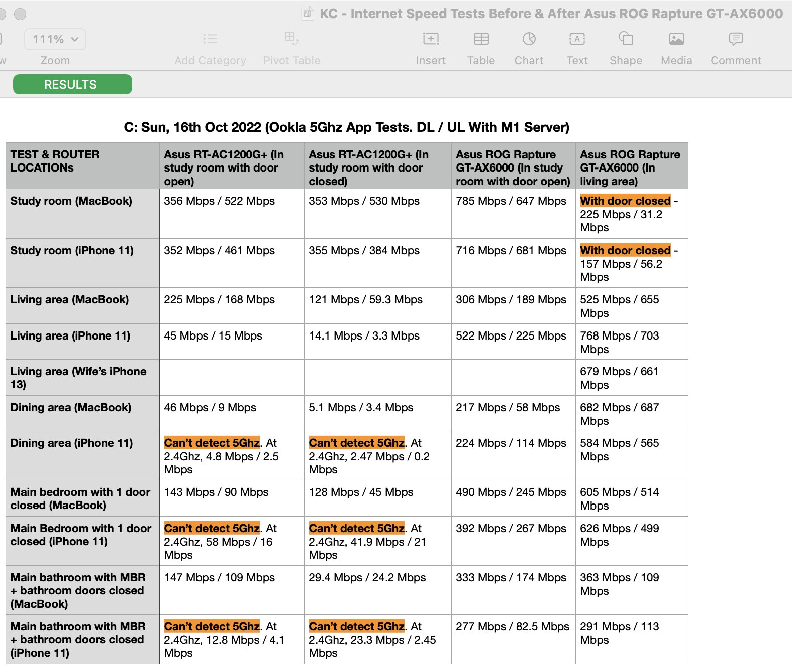
Task: Select cell '356 Mbps / 522 Mbps'
Action: (x=232, y=214)
